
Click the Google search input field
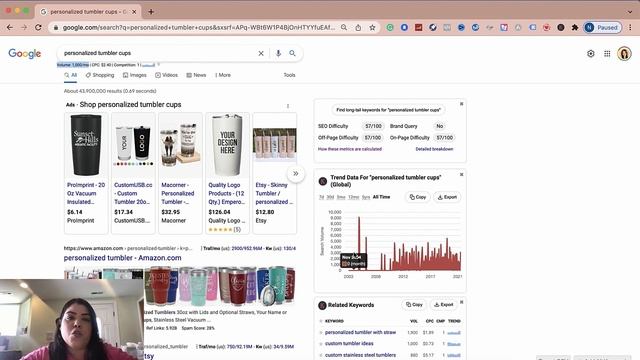(159, 53)
